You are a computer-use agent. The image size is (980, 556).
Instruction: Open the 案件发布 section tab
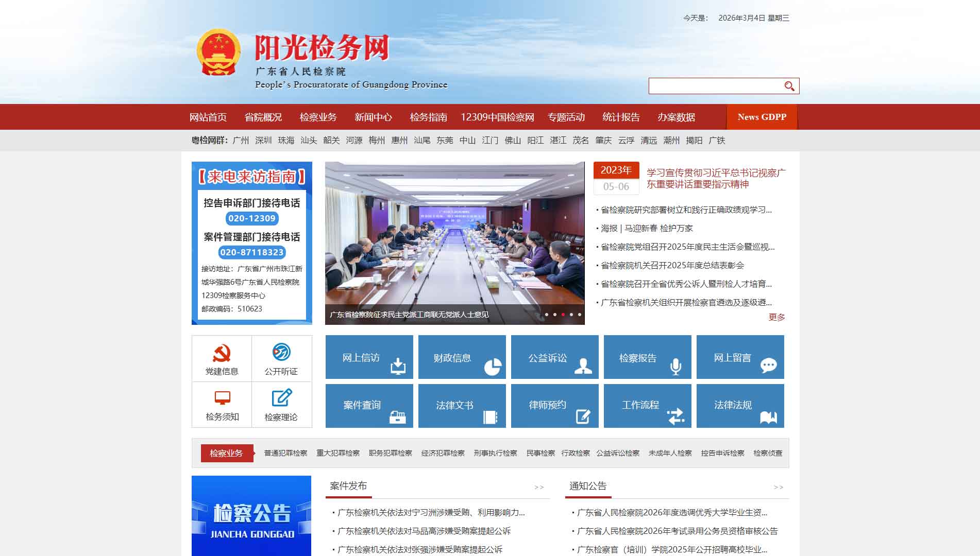[348, 486]
